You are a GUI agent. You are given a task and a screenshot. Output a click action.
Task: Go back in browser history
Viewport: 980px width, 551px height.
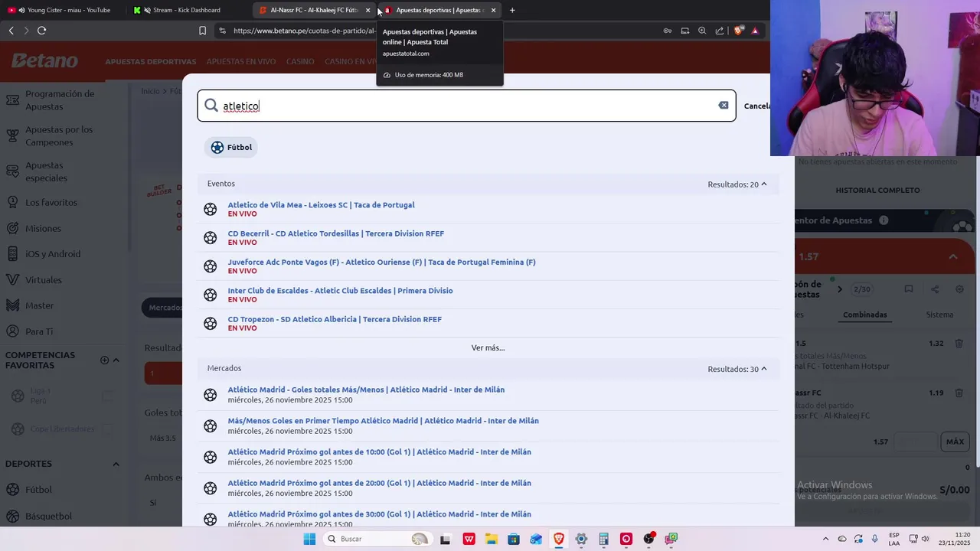[x=11, y=31]
